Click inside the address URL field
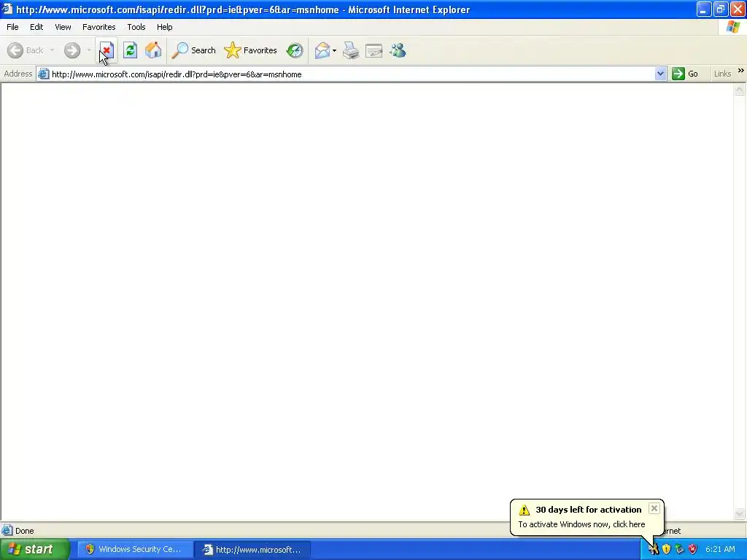The width and height of the screenshot is (747, 560). coord(352,74)
